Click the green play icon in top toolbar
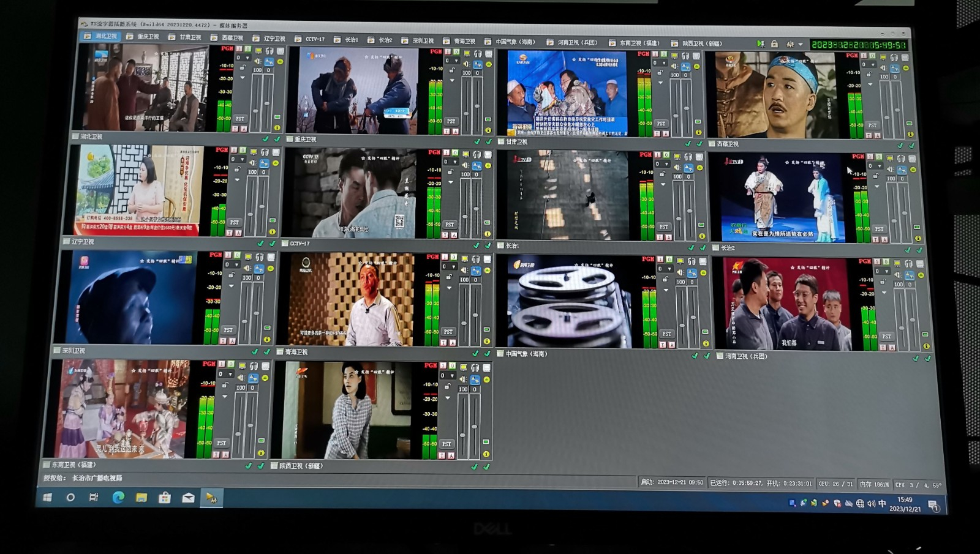This screenshot has height=554, width=980. click(x=760, y=44)
